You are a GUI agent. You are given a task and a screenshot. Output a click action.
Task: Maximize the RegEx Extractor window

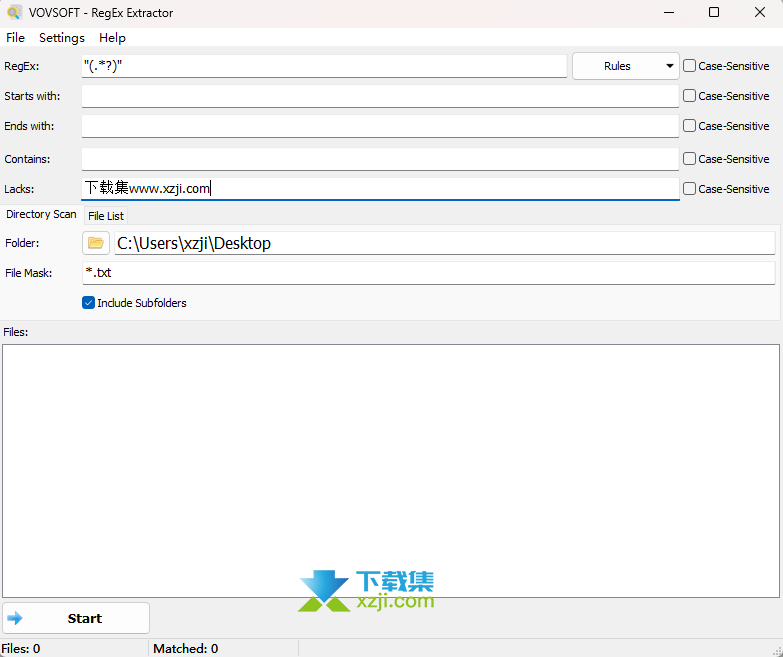pos(714,12)
